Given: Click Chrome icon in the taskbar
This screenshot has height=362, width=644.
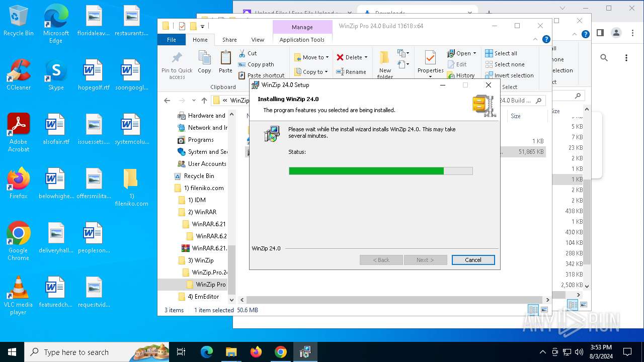Looking at the screenshot, I should [x=281, y=352].
